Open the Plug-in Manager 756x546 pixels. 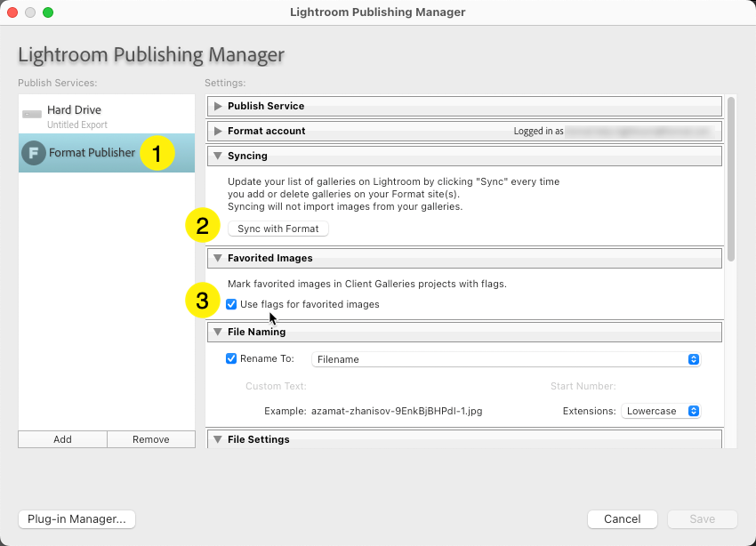[76, 518]
